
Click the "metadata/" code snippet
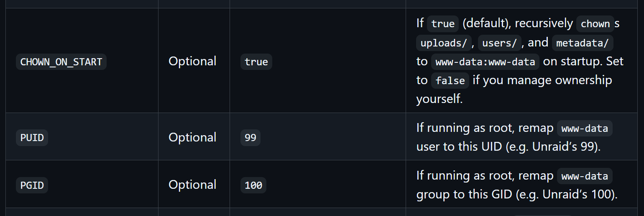click(x=583, y=43)
